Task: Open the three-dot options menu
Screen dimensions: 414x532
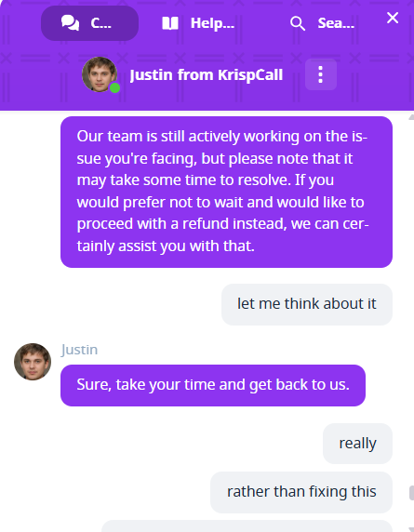Action: (321, 74)
